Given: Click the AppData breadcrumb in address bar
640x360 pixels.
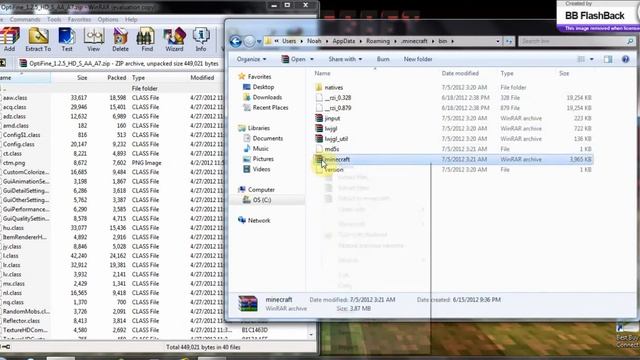Looking at the screenshot, I should [x=344, y=41].
